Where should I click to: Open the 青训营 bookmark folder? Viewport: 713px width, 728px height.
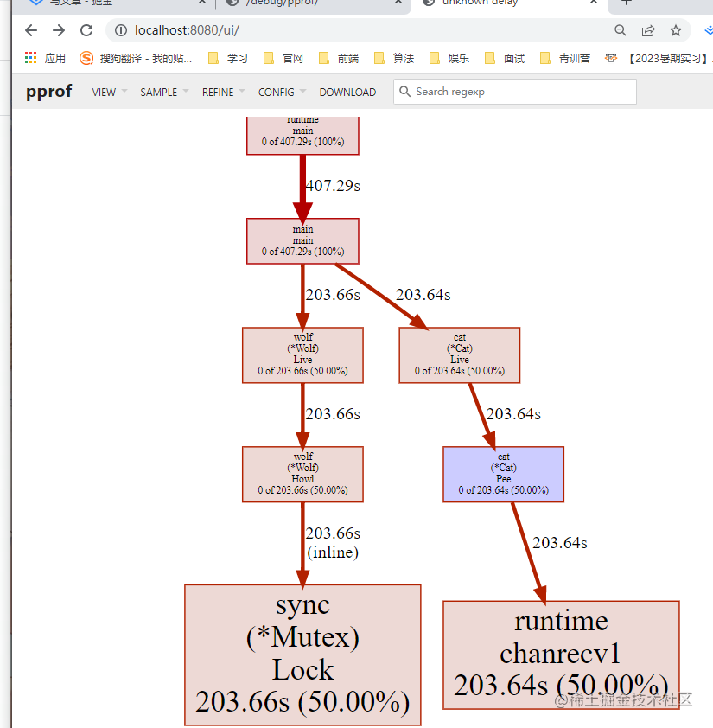coord(565,58)
